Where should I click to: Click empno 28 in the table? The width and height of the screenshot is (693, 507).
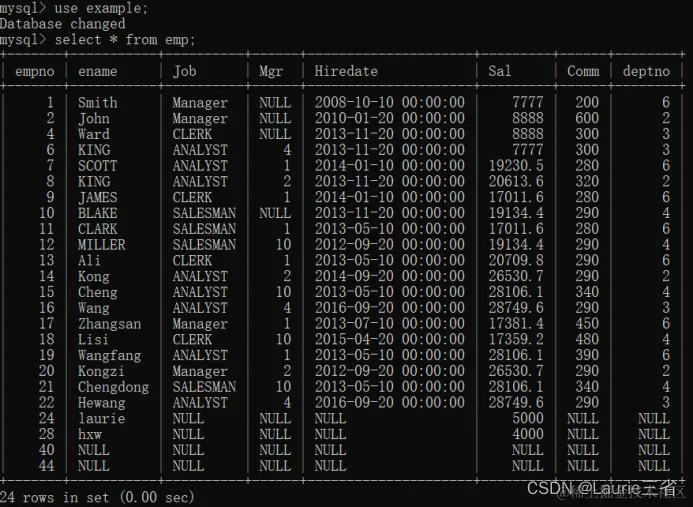click(46, 435)
